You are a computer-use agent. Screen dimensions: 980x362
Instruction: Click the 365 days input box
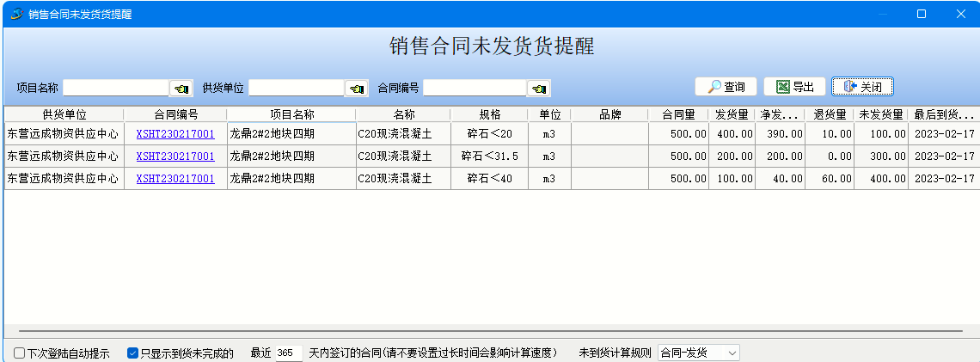point(288,353)
